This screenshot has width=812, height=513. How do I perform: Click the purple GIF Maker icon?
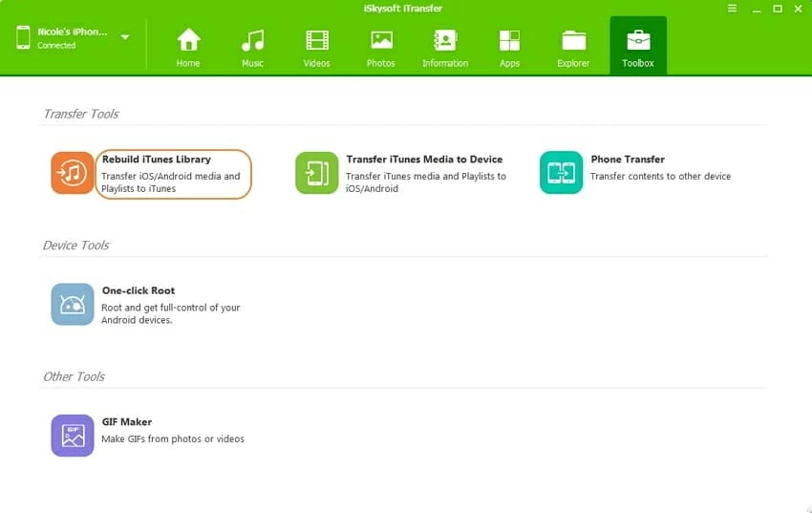73,436
